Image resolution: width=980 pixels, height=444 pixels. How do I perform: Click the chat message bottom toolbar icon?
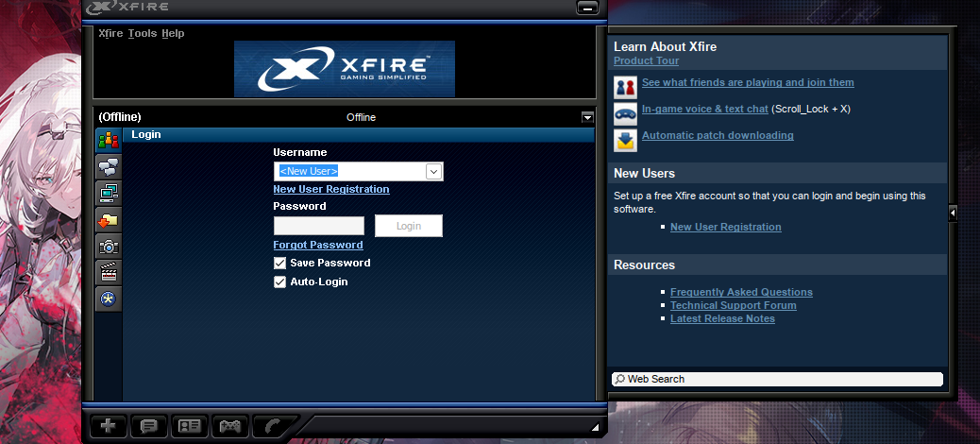[149, 426]
